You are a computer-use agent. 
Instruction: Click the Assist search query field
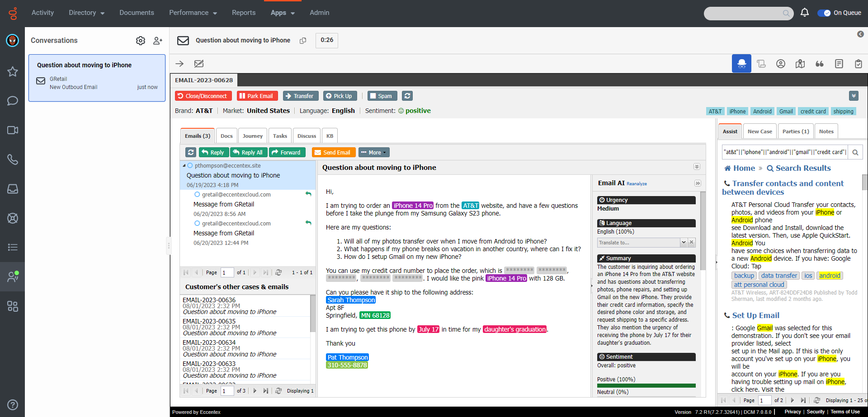(x=785, y=152)
